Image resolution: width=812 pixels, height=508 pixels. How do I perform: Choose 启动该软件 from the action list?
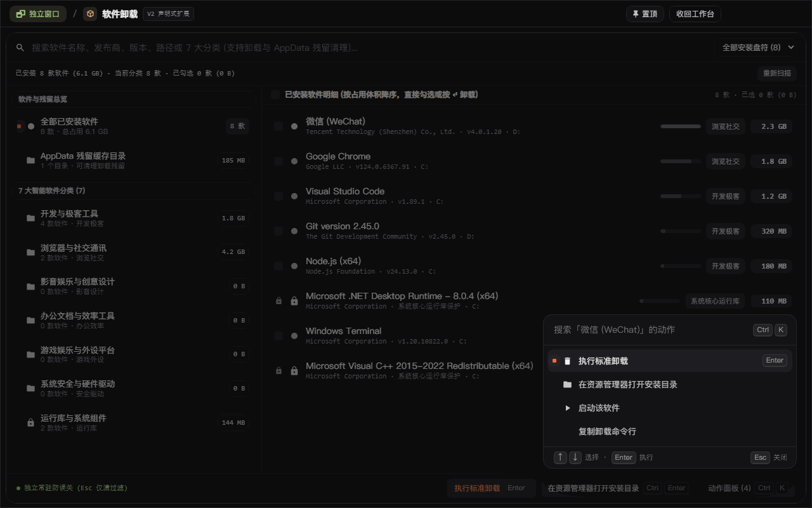point(670,408)
